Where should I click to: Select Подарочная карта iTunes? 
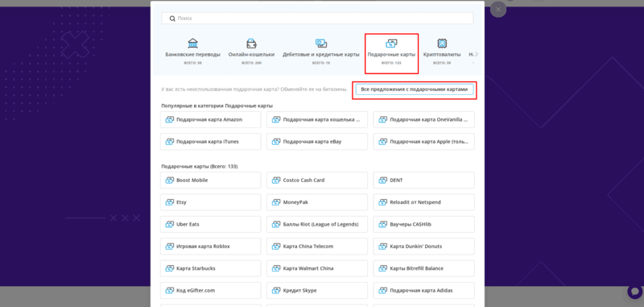[x=210, y=141]
